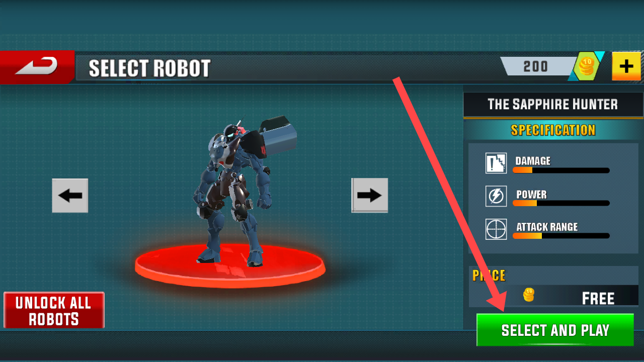Click the Attack Range crosshair icon
Image resolution: width=644 pixels, height=362 pixels.
click(x=496, y=229)
